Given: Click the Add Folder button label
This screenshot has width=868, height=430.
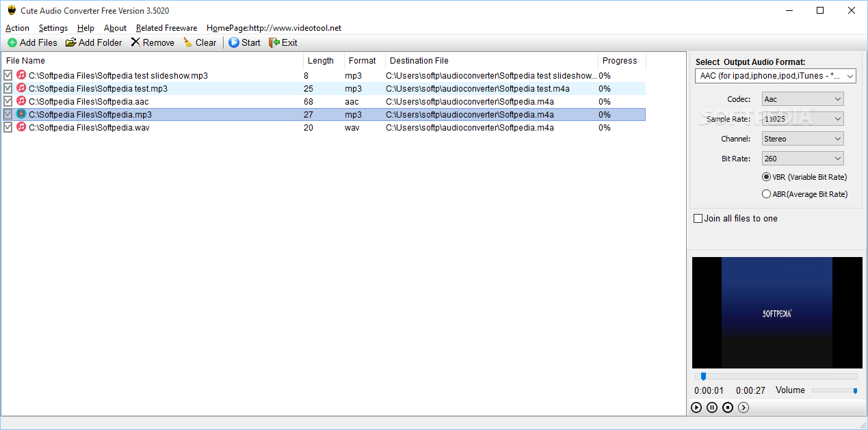Looking at the screenshot, I should (101, 42).
